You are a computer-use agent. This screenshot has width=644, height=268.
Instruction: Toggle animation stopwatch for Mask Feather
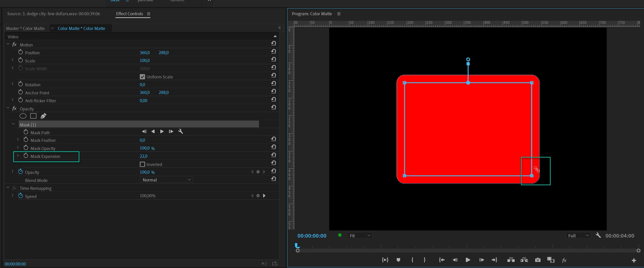coord(26,140)
